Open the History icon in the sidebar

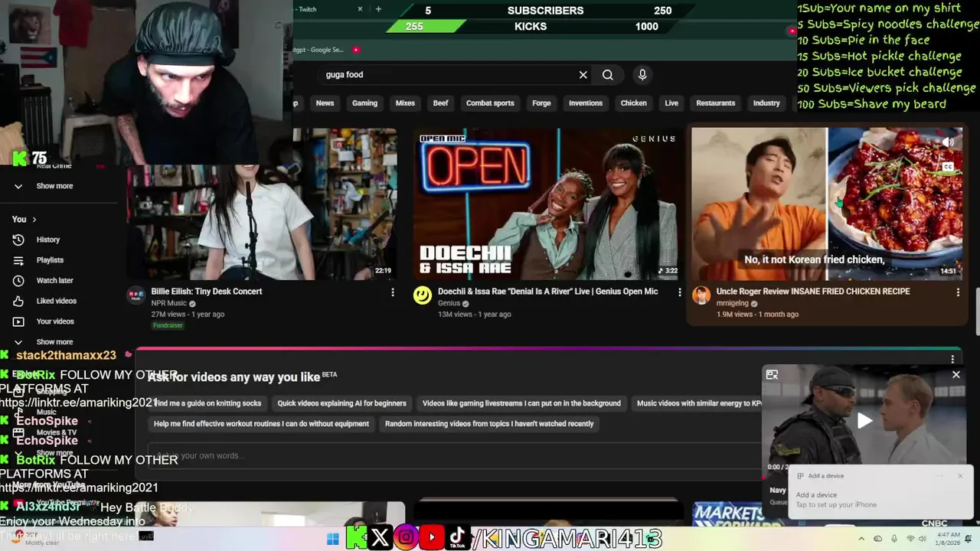click(18, 240)
